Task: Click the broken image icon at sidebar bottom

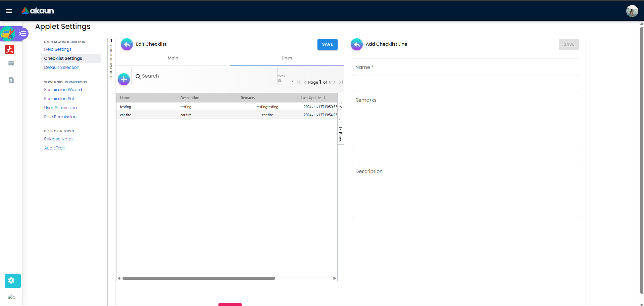Action: click(11, 297)
